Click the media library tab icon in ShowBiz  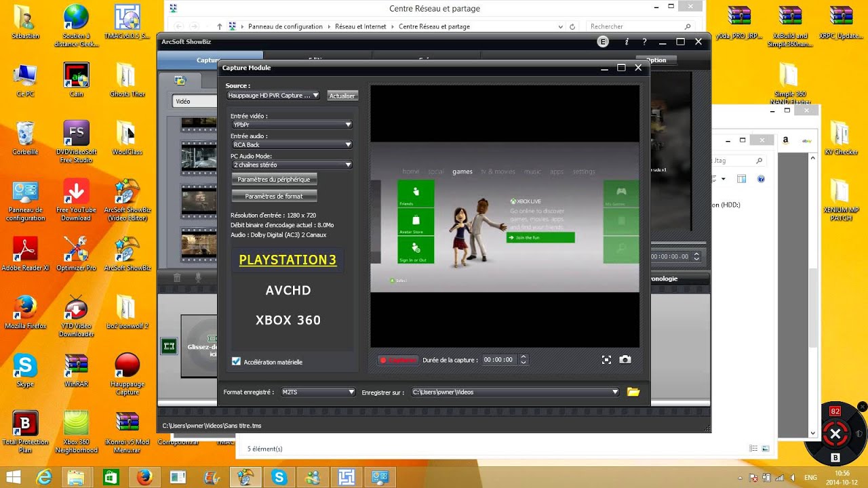(x=180, y=80)
